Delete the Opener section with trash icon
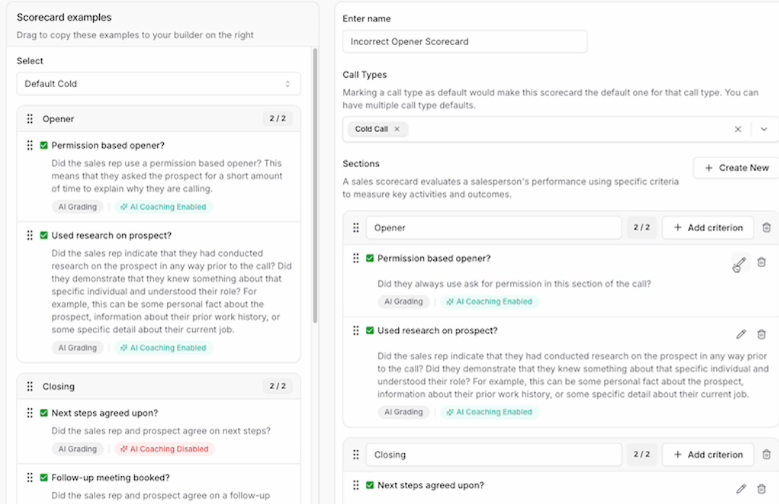 click(x=766, y=228)
